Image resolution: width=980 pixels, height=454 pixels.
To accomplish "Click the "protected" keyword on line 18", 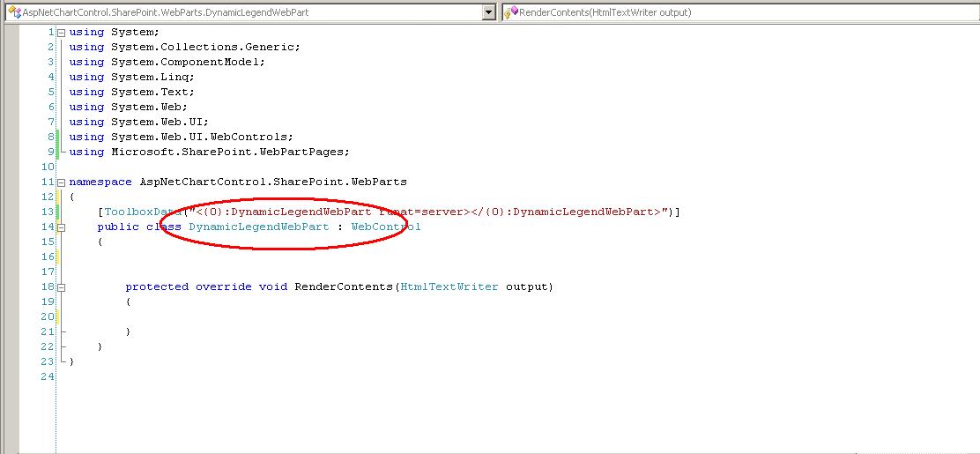I will point(157,287).
